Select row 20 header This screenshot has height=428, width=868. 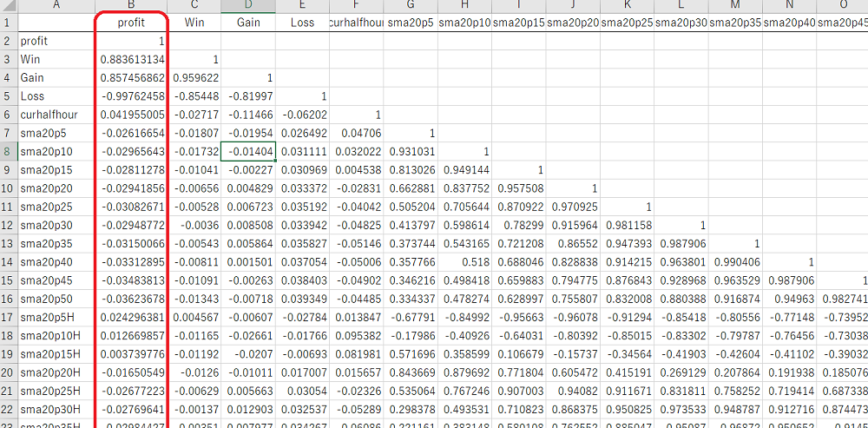tap(9, 372)
